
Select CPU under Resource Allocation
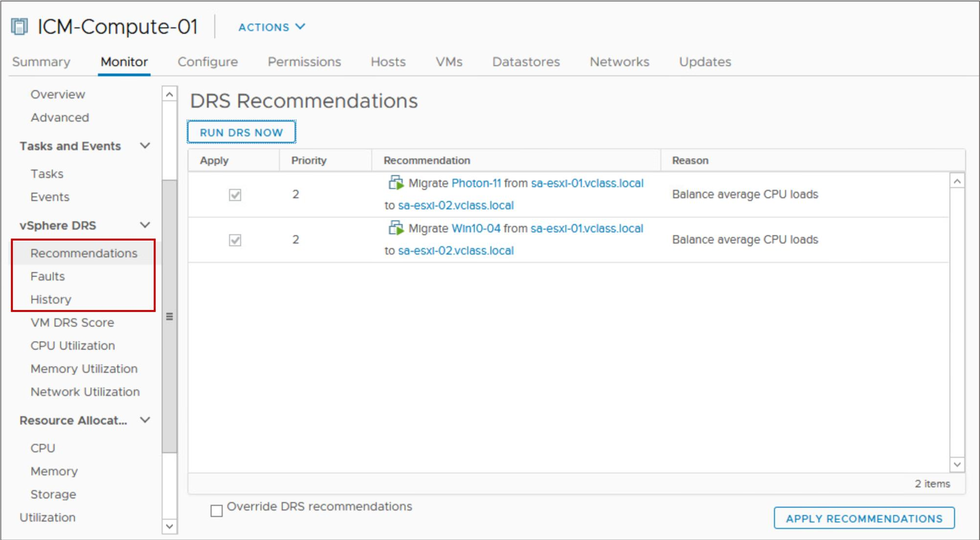click(43, 448)
